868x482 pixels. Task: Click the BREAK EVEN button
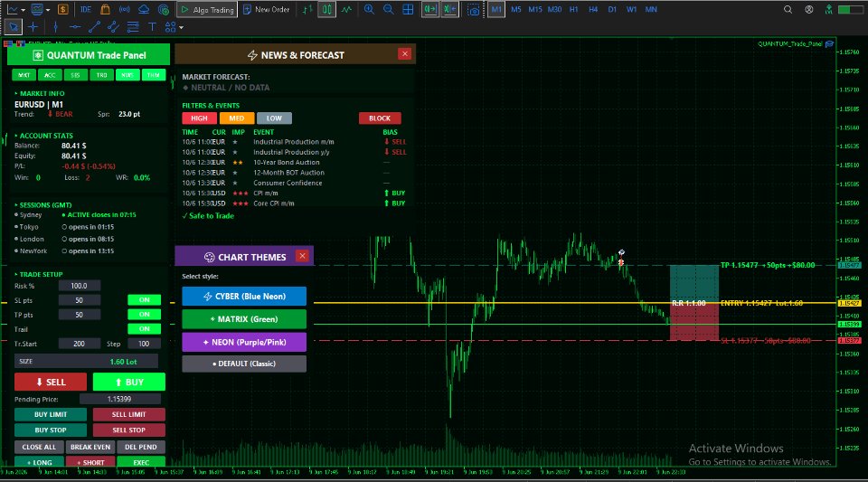coord(90,447)
